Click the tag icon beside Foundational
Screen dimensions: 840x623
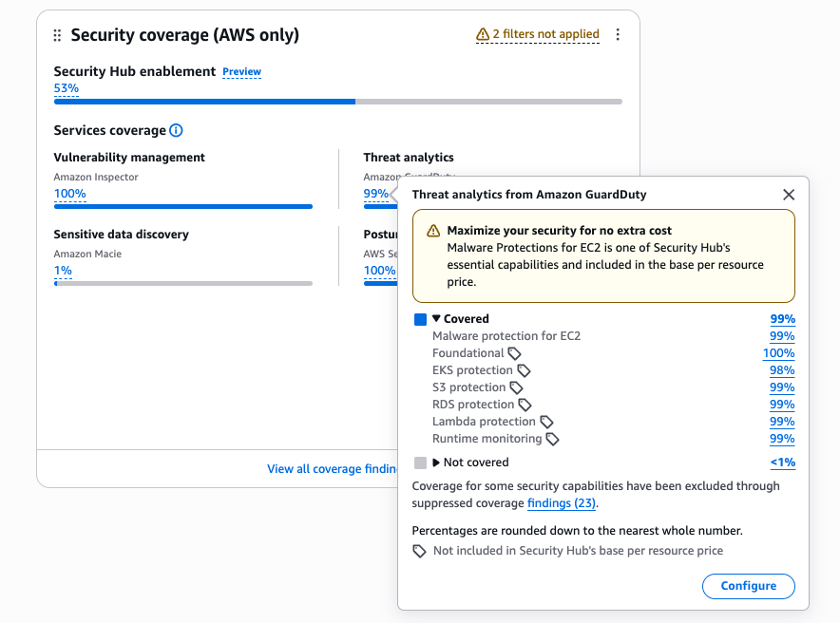pos(514,353)
